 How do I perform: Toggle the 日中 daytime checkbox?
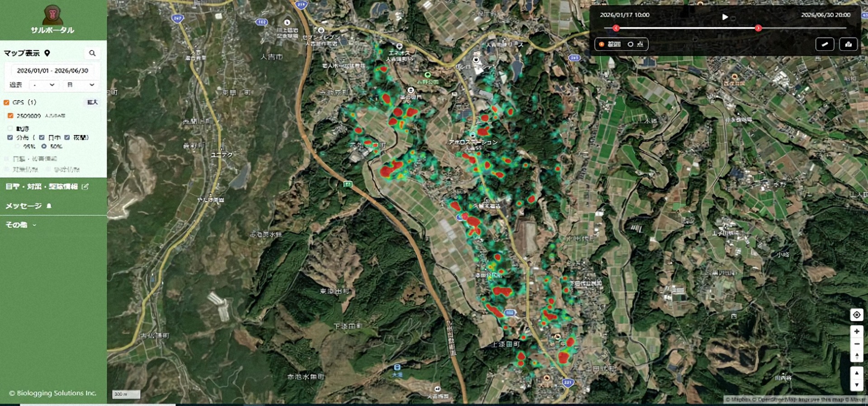click(42, 137)
